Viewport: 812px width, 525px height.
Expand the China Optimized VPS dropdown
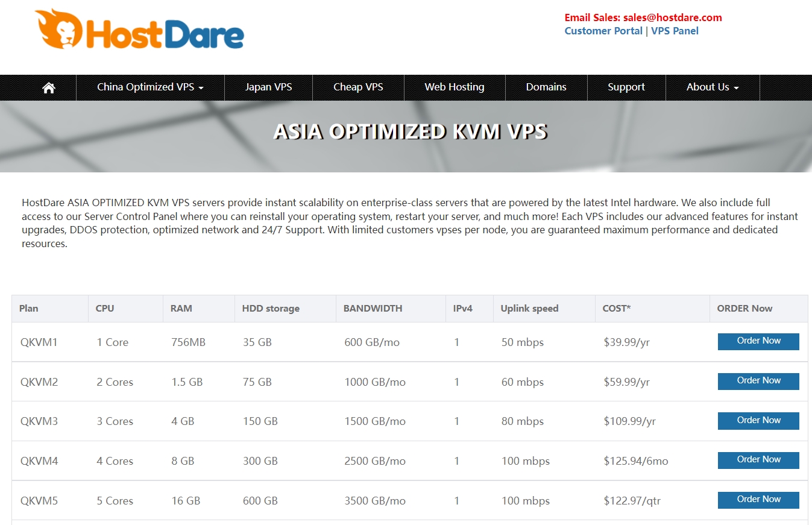pyautogui.click(x=150, y=87)
